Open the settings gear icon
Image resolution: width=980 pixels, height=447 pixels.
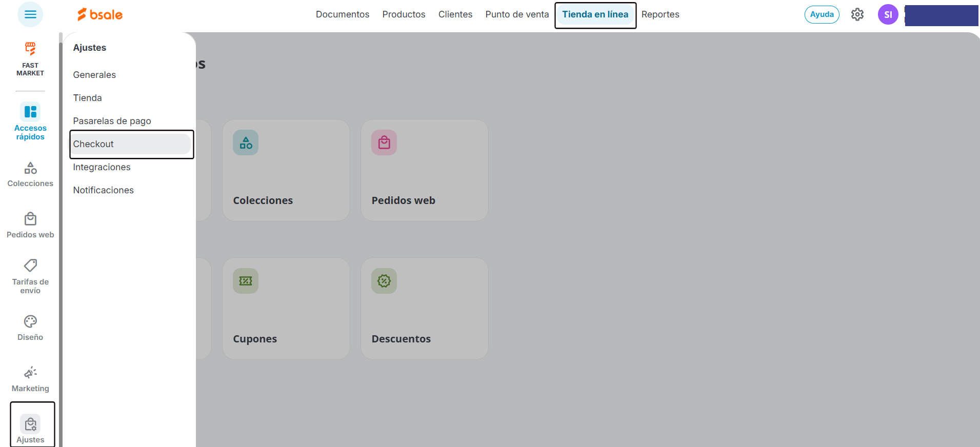(857, 14)
